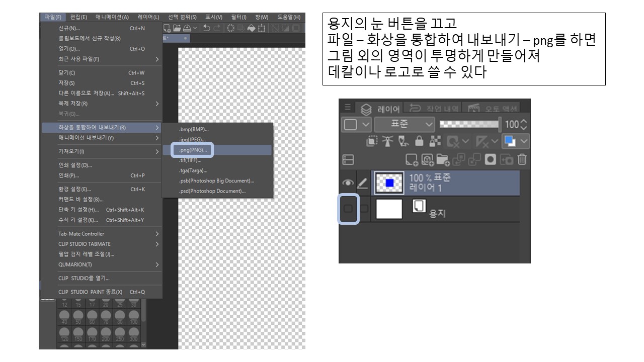Expand the mask enable dropdown arrow
The image size is (644, 362).
pyautogui.click(x=466, y=141)
